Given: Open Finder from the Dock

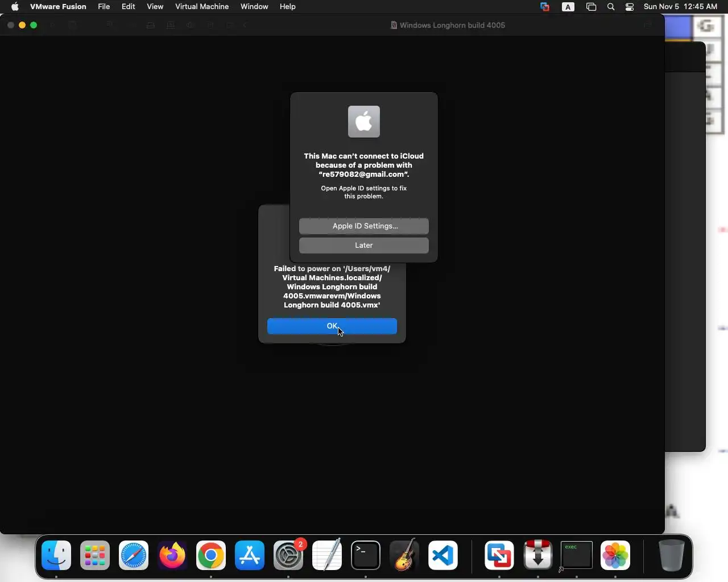Looking at the screenshot, I should point(56,555).
